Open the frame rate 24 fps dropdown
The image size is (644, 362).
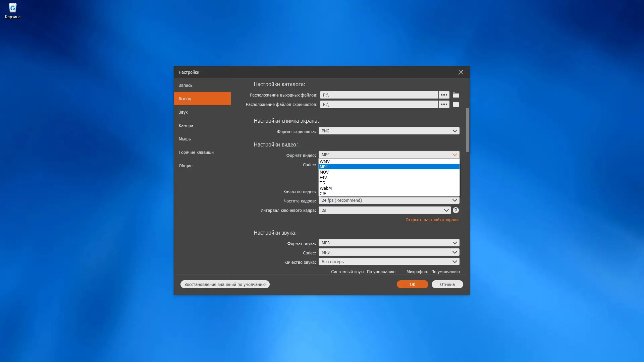[389, 200]
